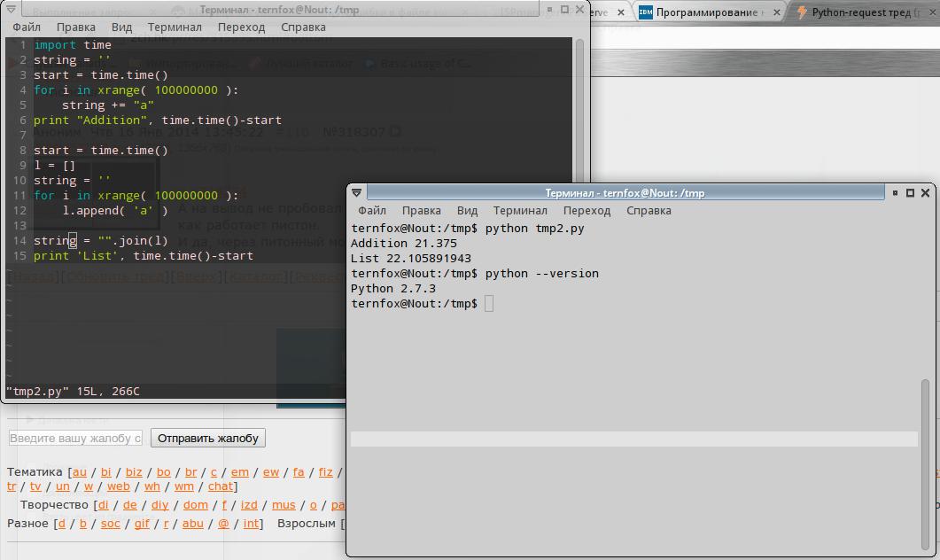This screenshot has height=560, width=940.
Task: Open the 'bo' board link
Action: pos(163,472)
